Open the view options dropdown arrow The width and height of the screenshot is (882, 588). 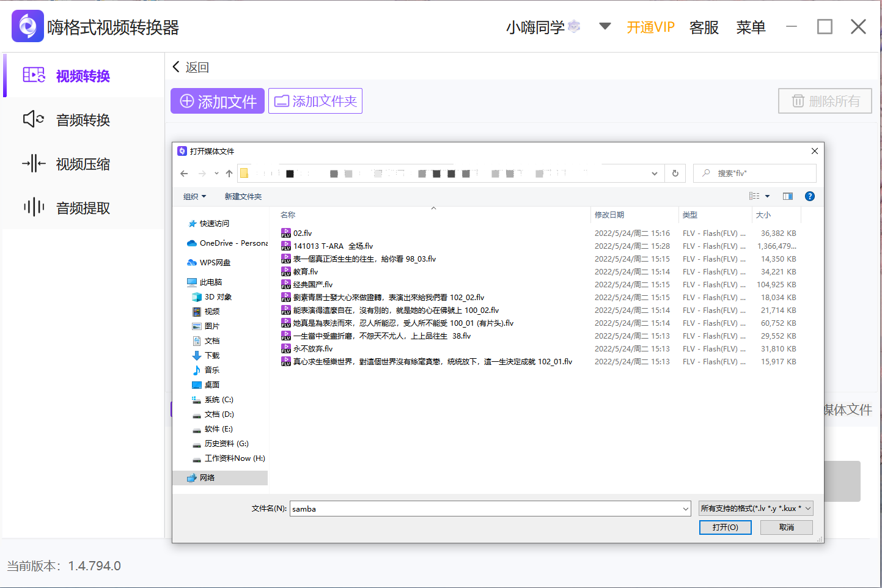tap(768, 196)
